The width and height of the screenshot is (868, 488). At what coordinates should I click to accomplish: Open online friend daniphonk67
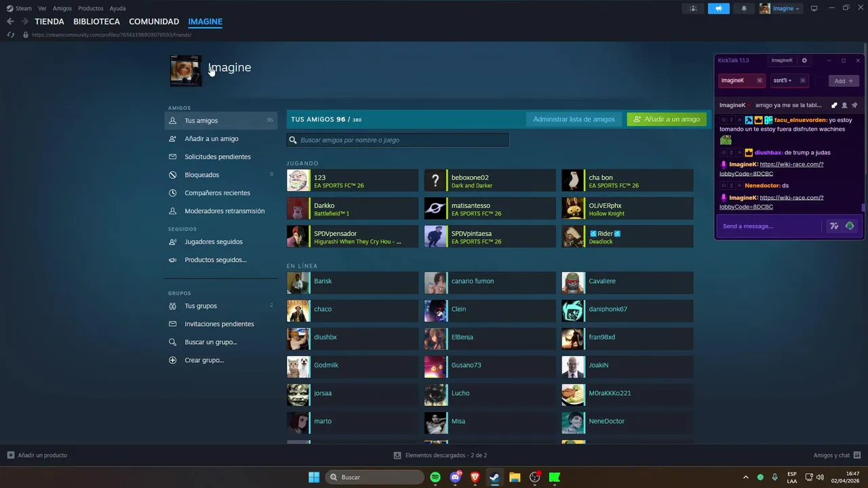(627, 310)
